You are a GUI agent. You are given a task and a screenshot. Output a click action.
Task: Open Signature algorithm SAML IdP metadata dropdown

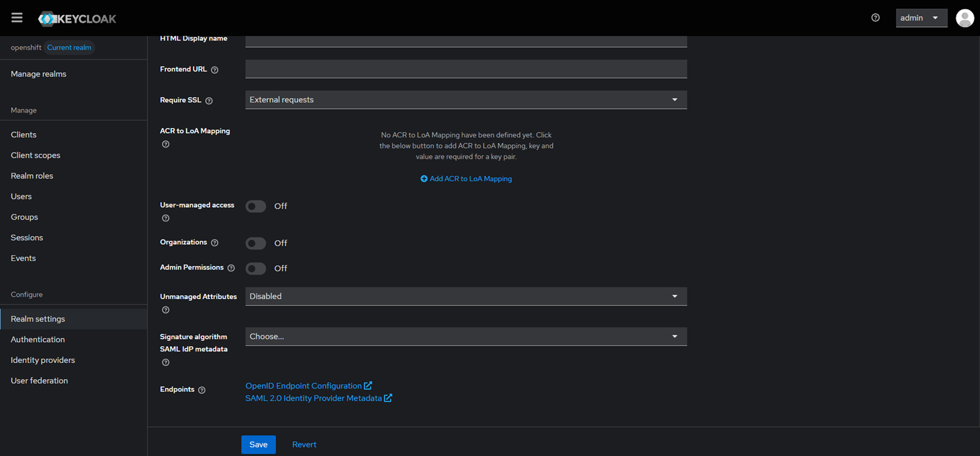point(465,336)
